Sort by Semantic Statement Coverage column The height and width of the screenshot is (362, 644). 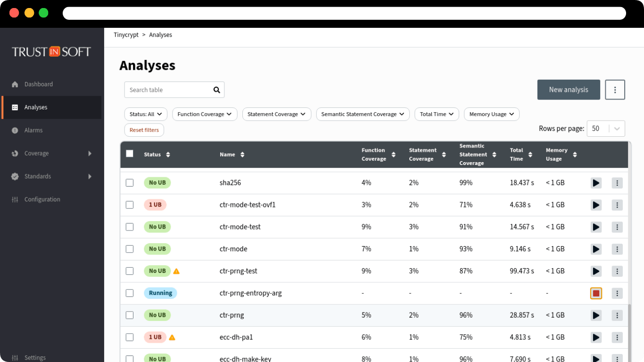[x=494, y=155]
